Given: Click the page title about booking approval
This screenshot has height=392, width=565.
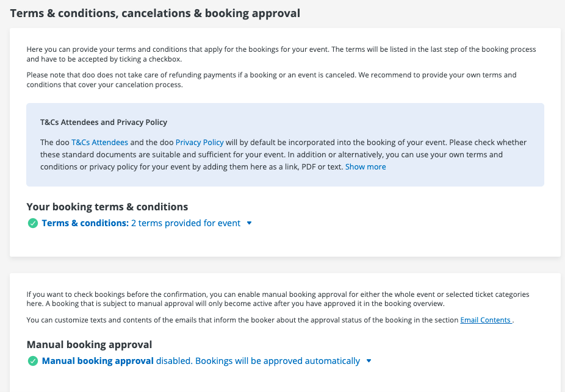Looking at the screenshot, I should [155, 13].
